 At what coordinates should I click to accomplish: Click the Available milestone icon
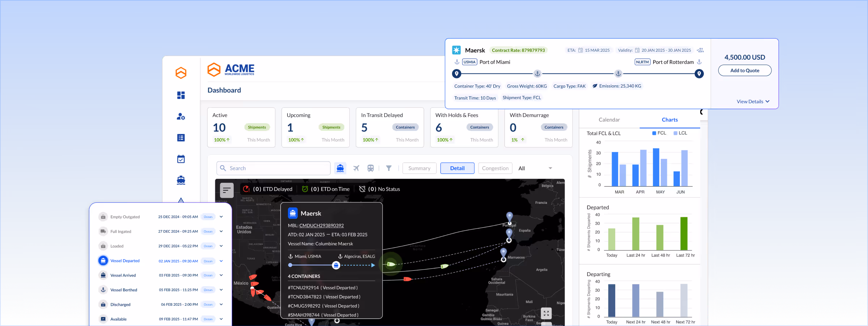click(x=103, y=319)
